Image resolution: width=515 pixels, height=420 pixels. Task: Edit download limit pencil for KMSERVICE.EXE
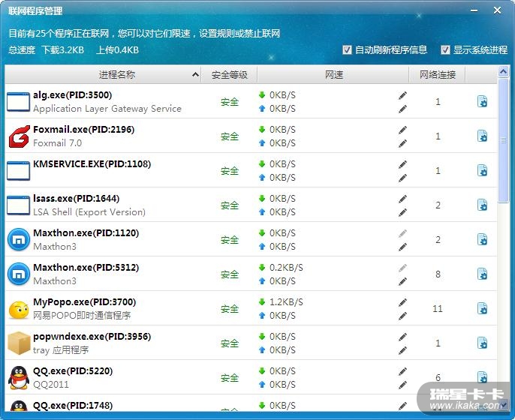click(402, 164)
